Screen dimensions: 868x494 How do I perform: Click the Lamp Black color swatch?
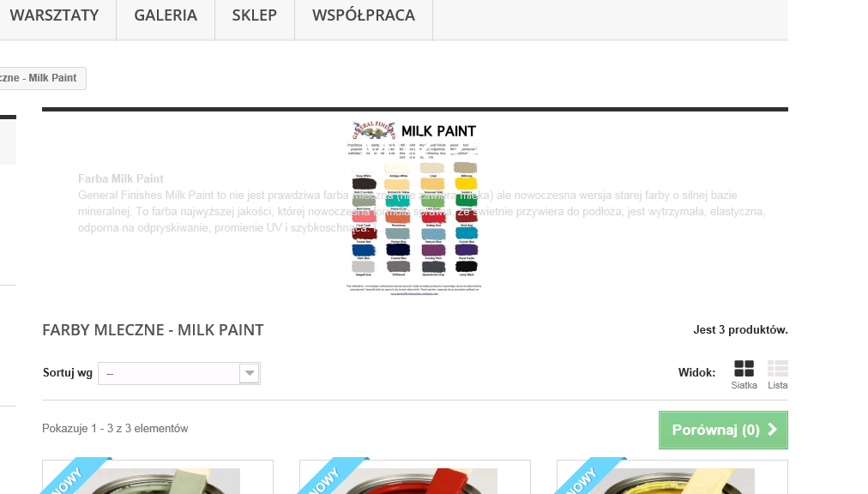(x=466, y=267)
